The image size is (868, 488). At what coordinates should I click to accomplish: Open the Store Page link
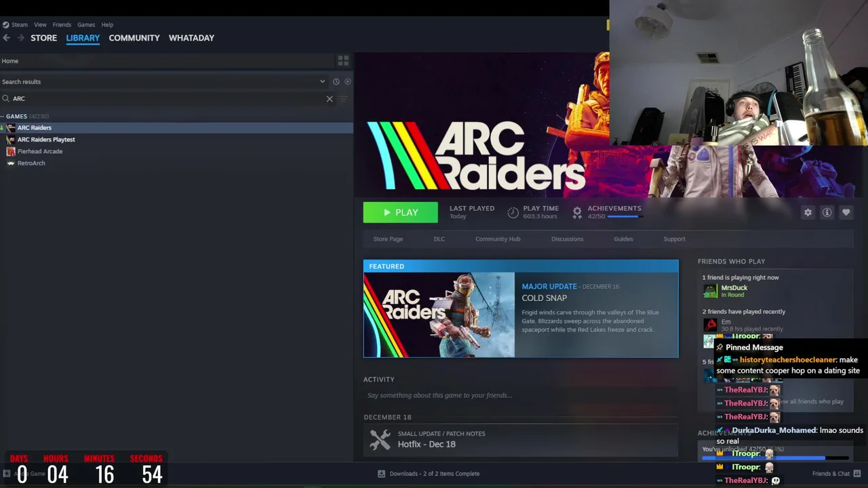pyautogui.click(x=388, y=239)
